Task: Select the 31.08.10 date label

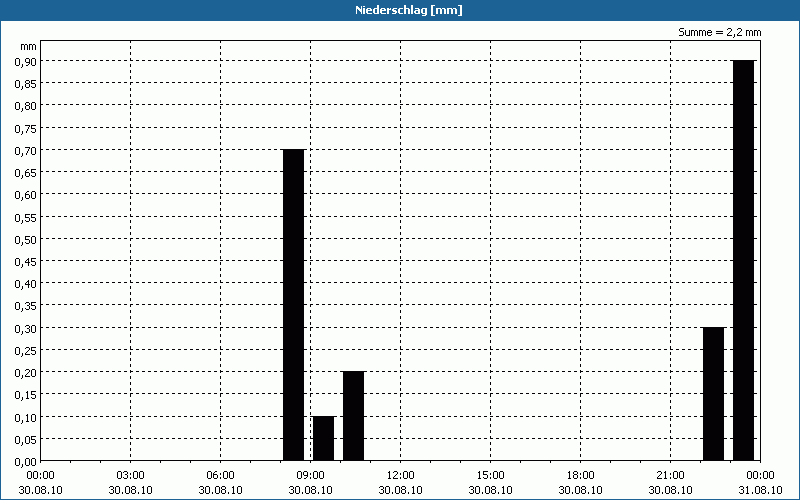Action: point(760,490)
